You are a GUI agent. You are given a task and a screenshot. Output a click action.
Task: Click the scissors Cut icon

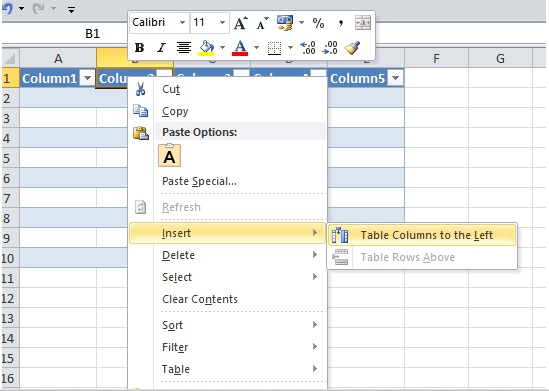point(140,89)
